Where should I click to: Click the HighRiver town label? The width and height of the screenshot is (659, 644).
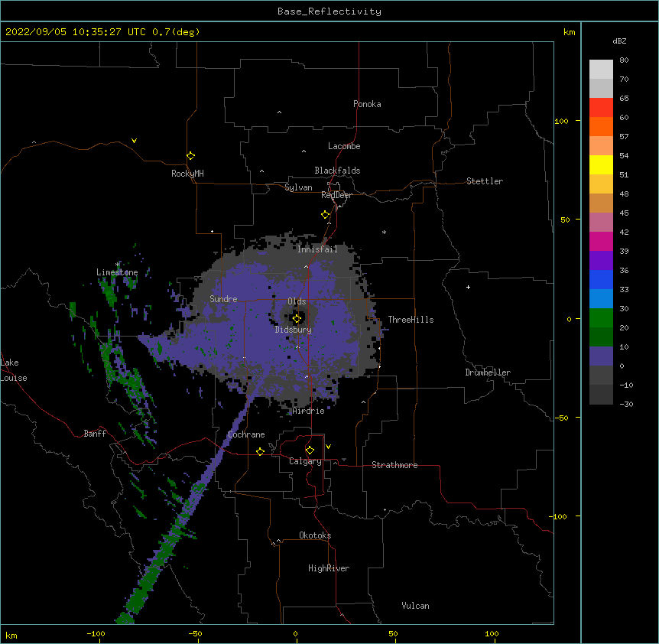[329, 568]
